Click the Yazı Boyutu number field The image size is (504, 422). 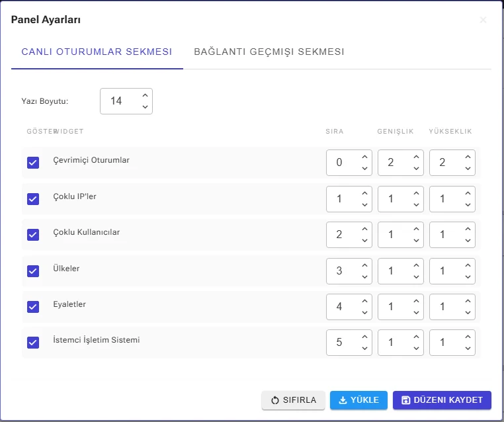click(x=126, y=101)
